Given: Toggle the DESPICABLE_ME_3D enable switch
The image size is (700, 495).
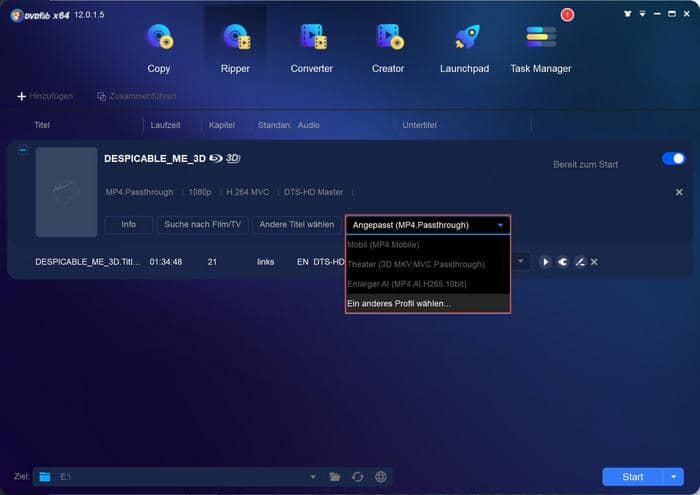Looking at the screenshot, I should pyautogui.click(x=674, y=158).
